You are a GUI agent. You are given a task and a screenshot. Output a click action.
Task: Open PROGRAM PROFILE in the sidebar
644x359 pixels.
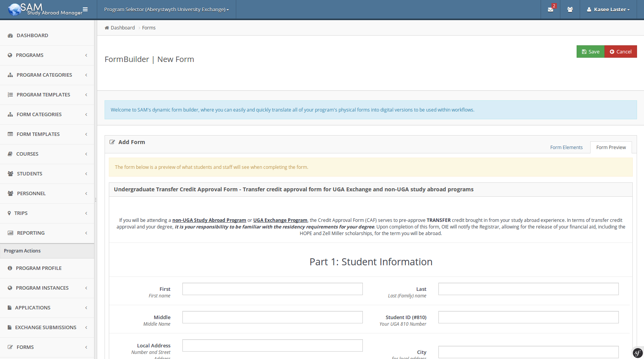coord(47,268)
